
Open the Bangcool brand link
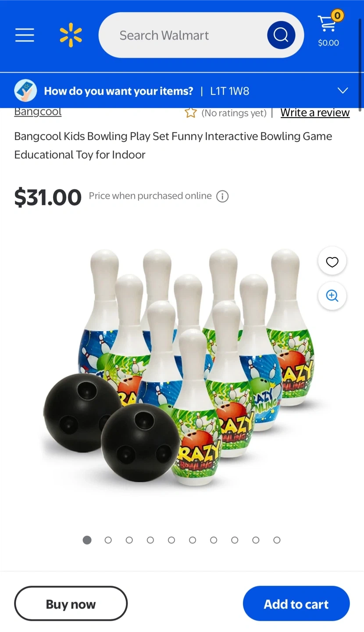(x=38, y=112)
